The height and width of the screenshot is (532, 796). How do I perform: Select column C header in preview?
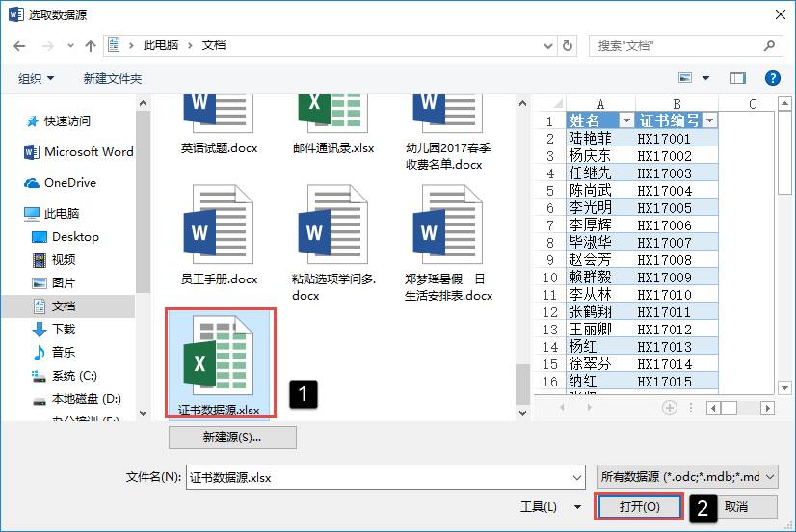(x=753, y=104)
